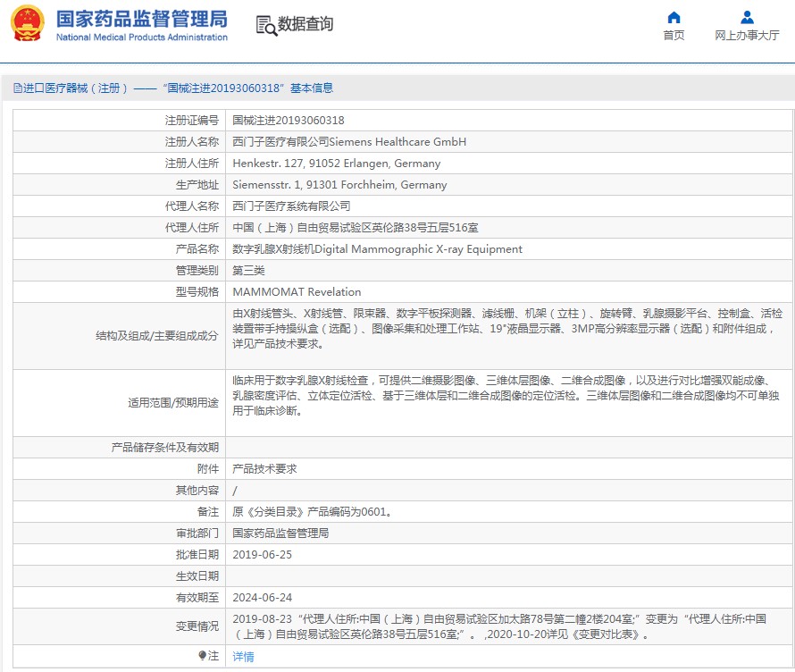795x672 pixels.
Task: Select the agent address ending in 五层516室 in 代理人住所 row
Action: click(x=355, y=228)
